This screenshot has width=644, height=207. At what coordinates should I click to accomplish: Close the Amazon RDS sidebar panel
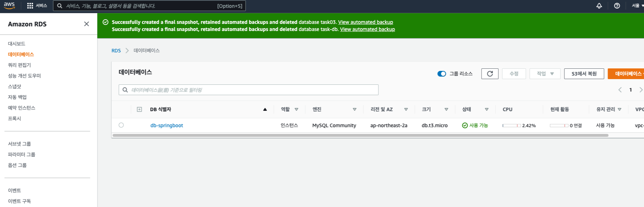click(86, 24)
